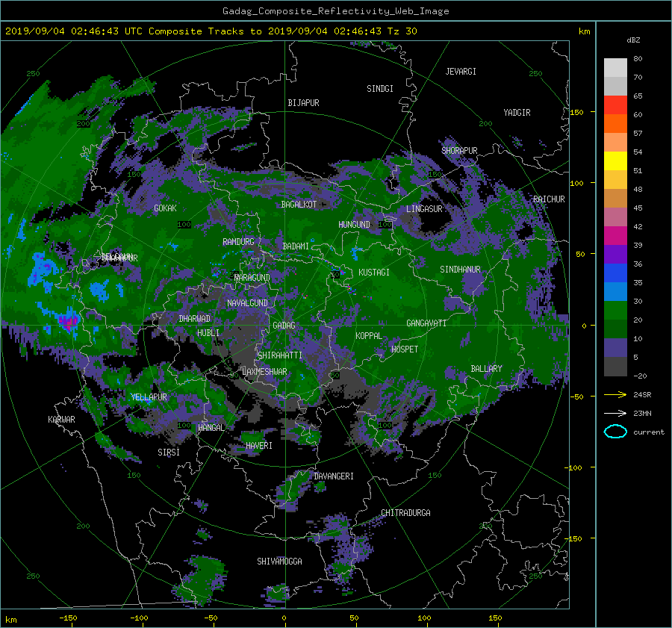Click the 80 dBZ light gray swatch
This screenshot has width=672, height=628.
[x=615, y=67]
